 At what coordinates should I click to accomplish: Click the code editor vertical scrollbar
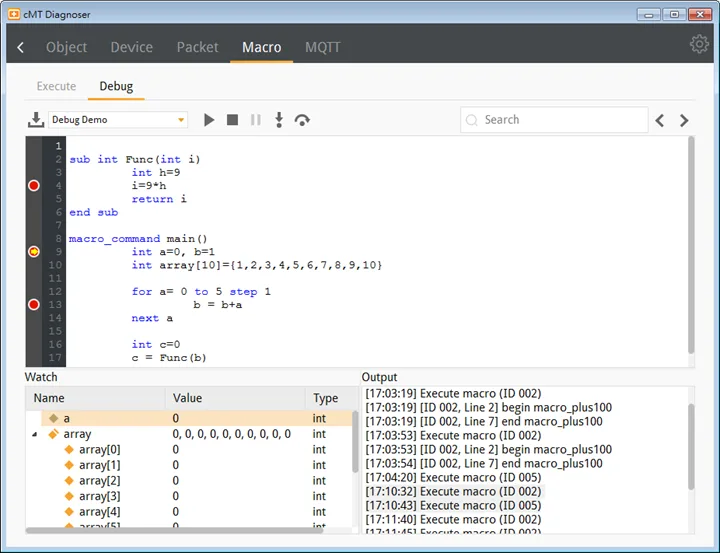pyautogui.click(x=691, y=245)
